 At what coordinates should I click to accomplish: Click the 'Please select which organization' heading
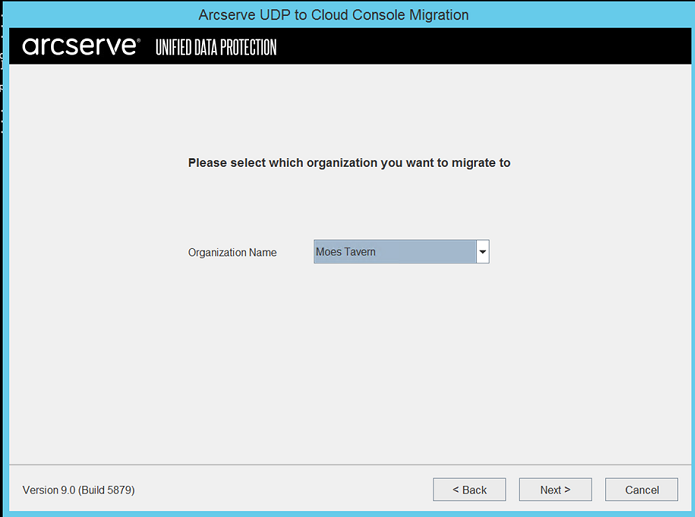349,163
